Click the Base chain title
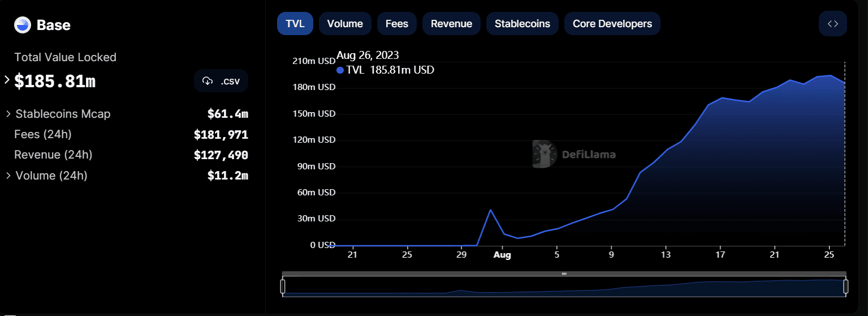 (53, 25)
